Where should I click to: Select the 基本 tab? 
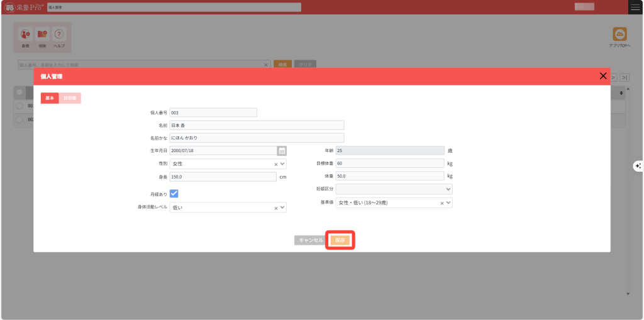tap(50, 98)
